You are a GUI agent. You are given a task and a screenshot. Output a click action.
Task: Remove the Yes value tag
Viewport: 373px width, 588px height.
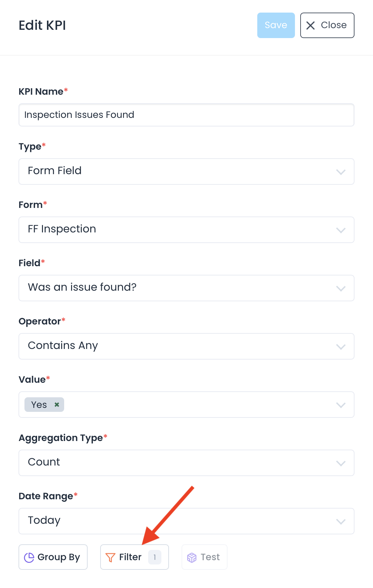pos(57,405)
